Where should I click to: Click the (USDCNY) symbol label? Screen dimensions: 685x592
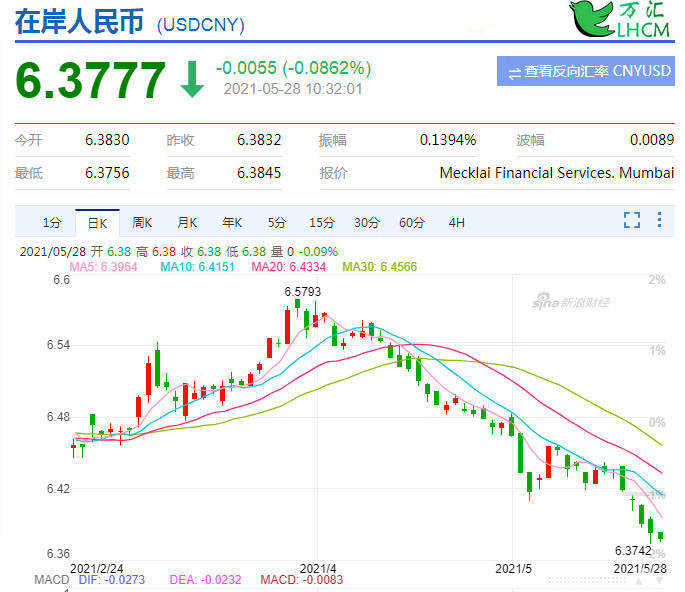click(201, 25)
